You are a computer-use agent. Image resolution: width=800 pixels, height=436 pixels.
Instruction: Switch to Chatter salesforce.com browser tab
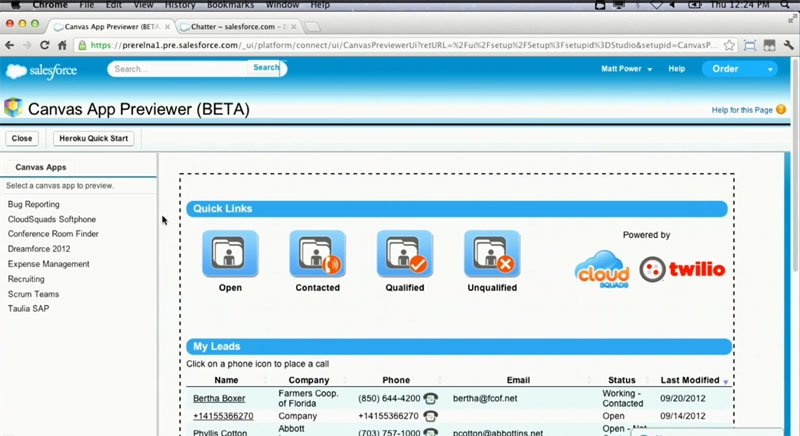238,27
